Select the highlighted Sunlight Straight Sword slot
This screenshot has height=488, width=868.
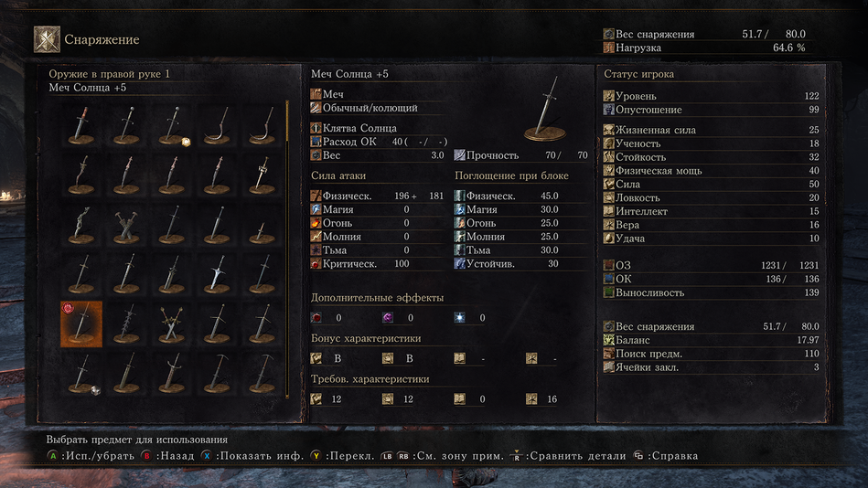(81, 324)
